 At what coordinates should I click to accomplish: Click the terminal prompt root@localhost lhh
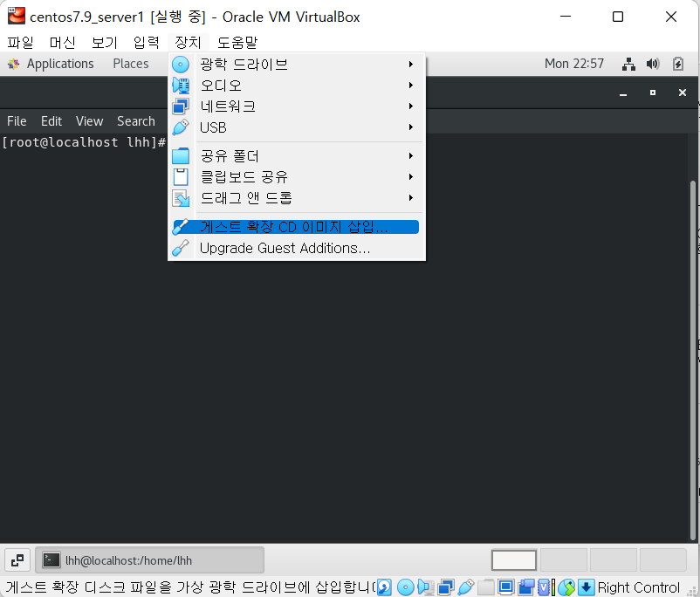point(84,142)
